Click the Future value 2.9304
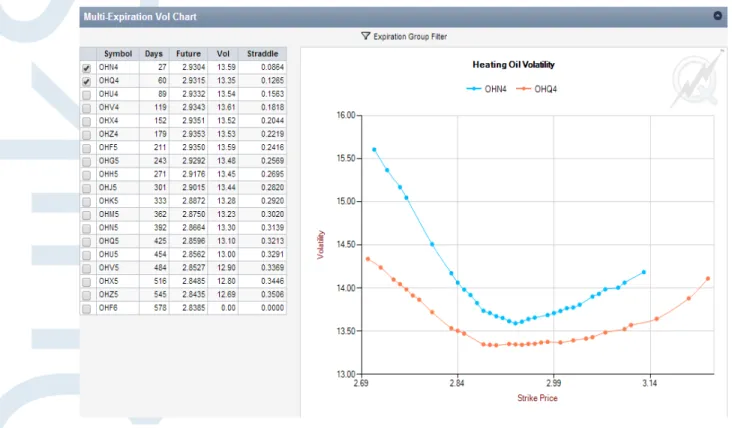 tap(193, 67)
